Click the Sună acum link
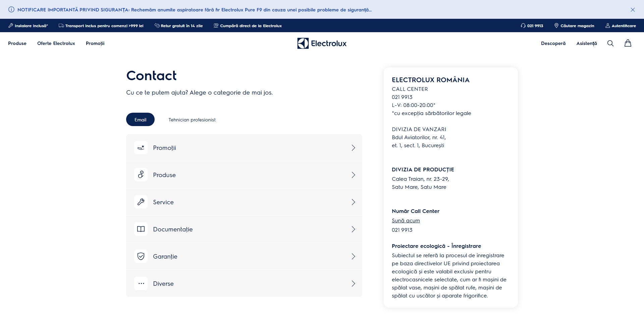The image size is (644, 332). [406, 221]
